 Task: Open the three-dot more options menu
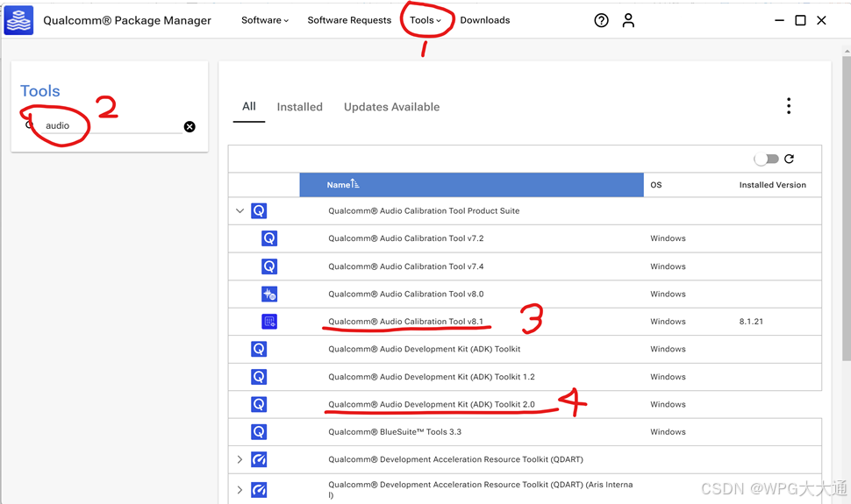(789, 106)
